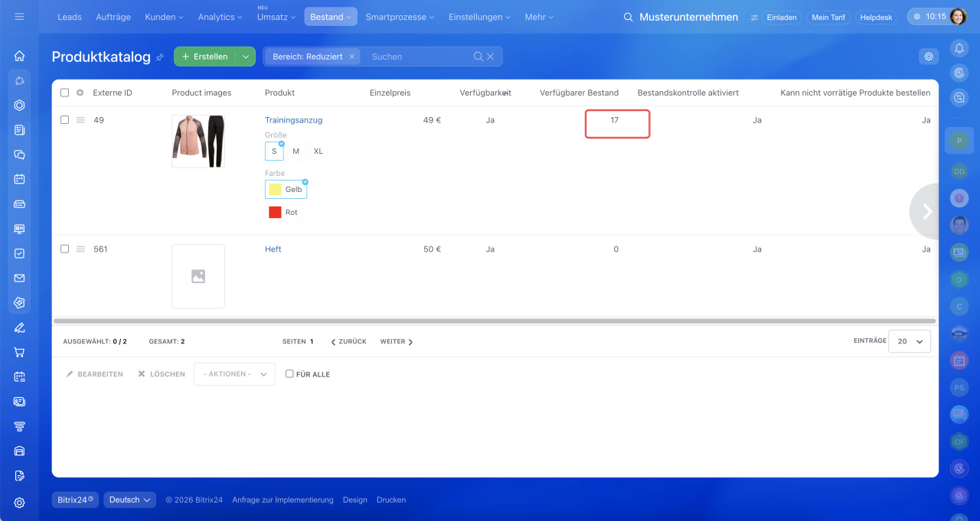Click the large right arrow to show more columns
This screenshot has height=521, width=980.
click(x=925, y=211)
